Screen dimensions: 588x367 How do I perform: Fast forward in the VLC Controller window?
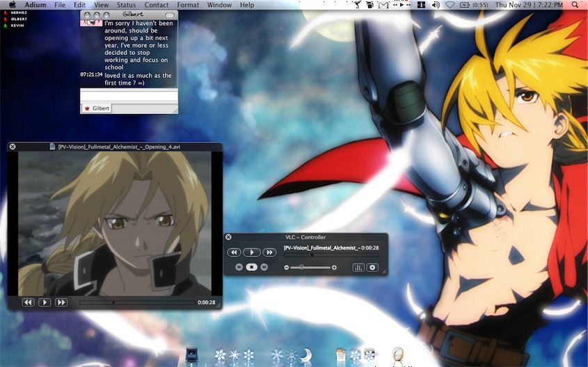(x=269, y=252)
